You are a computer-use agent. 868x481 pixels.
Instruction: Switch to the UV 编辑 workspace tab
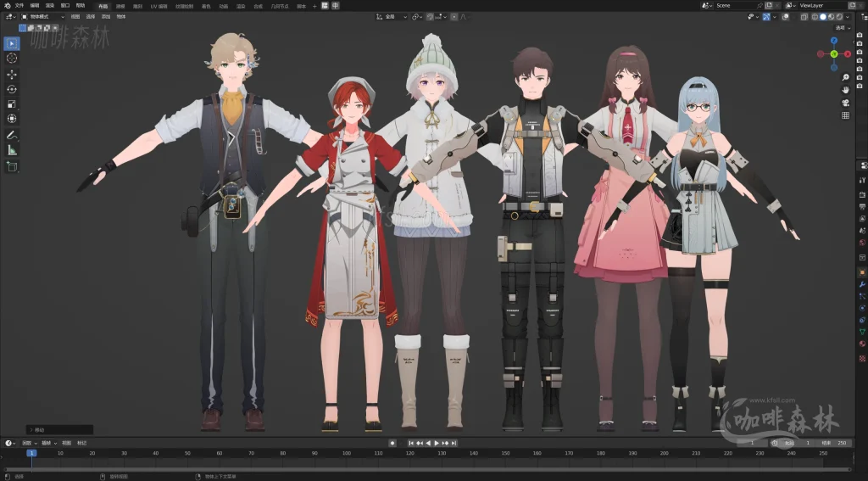(159, 6)
